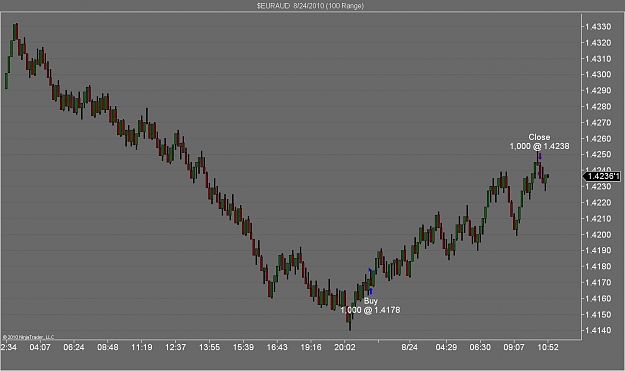This screenshot has height=371, width=625.
Task: Click the 1.4170 price axis label
Action: coord(597,282)
